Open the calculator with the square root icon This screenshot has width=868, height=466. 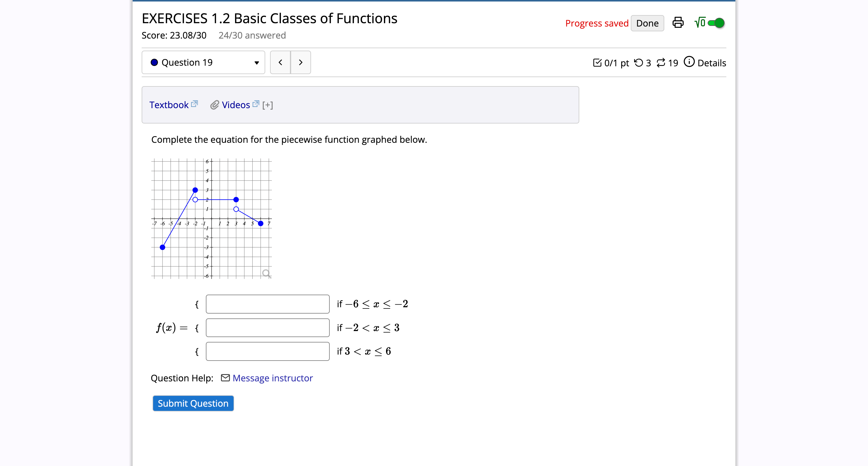coord(700,23)
